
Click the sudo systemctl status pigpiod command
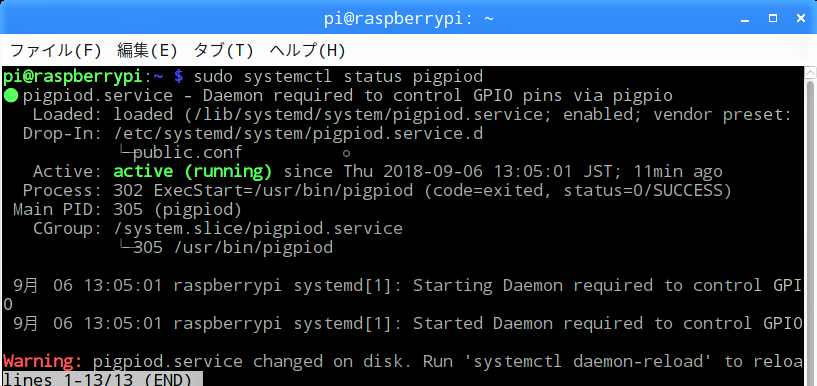click(x=338, y=77)
